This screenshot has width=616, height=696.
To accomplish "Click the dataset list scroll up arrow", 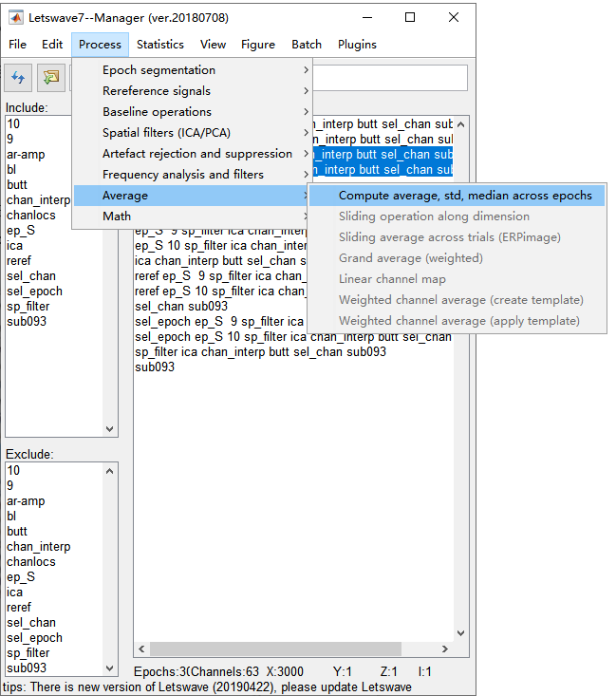I will [461, 124].
